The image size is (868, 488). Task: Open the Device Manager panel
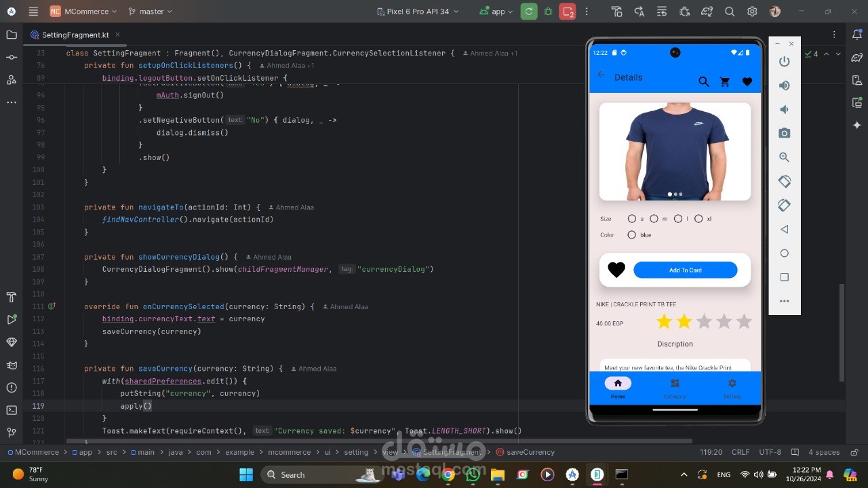856,79
